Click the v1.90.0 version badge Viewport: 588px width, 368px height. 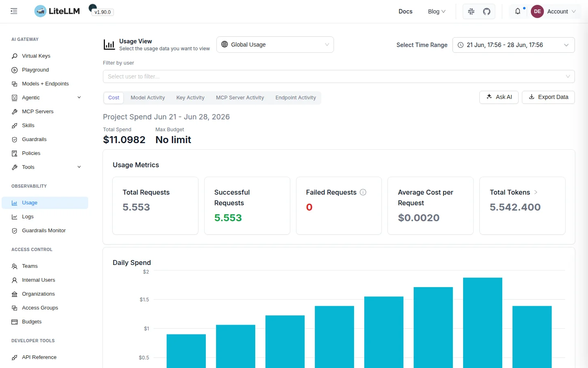[x=102, y=12]
